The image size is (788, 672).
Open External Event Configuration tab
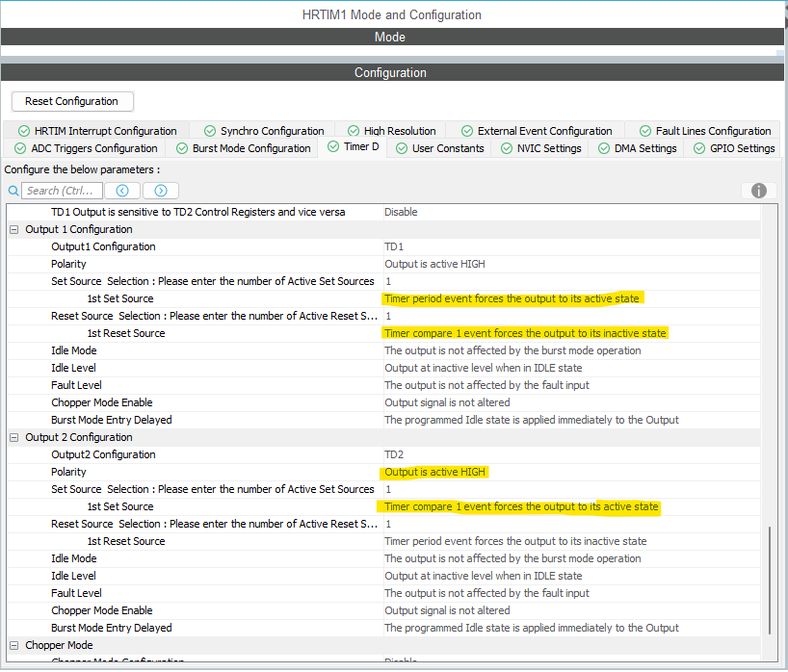tap(537, 131)
